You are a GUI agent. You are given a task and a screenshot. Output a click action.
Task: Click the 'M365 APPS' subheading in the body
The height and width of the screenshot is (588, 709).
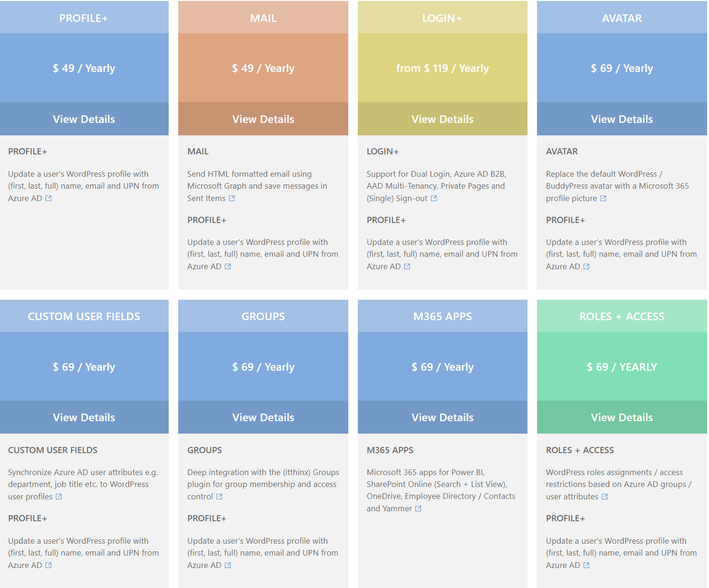click(x=390, y=450)
